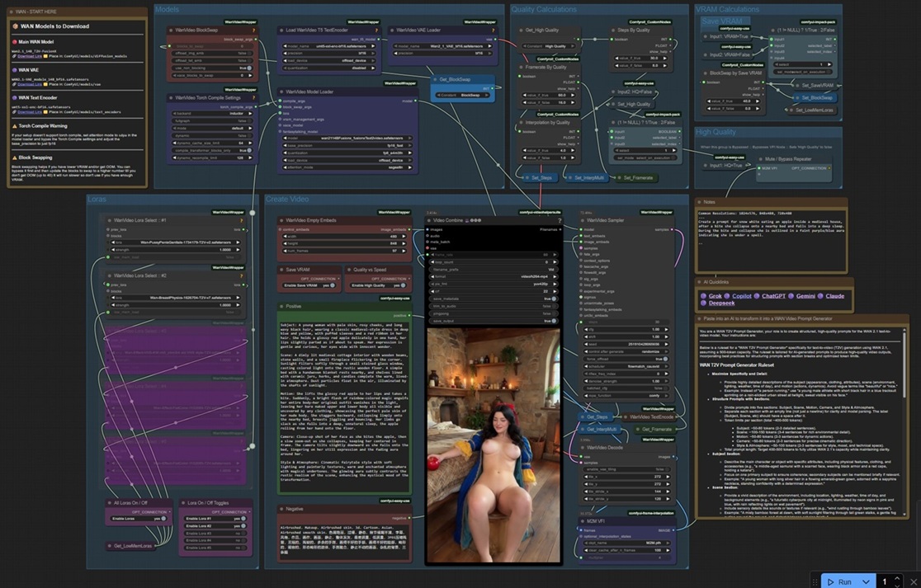The height and width of the screenshot is (588, 921).
Task: Open help on WanVideo Torch Compile Settings
Action: [253, 98]
